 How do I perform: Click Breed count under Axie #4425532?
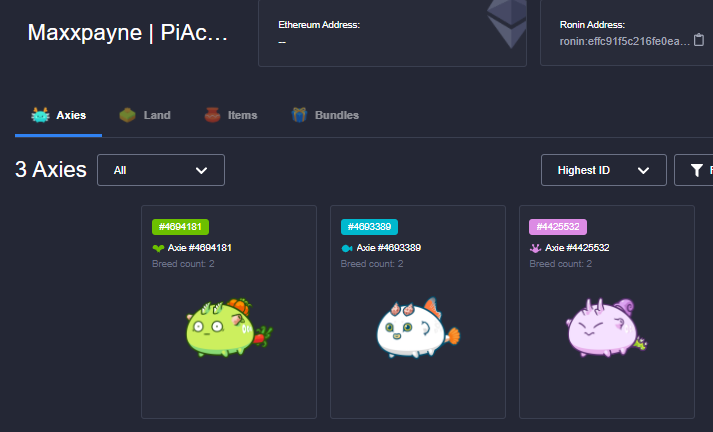tap(561, 264)
